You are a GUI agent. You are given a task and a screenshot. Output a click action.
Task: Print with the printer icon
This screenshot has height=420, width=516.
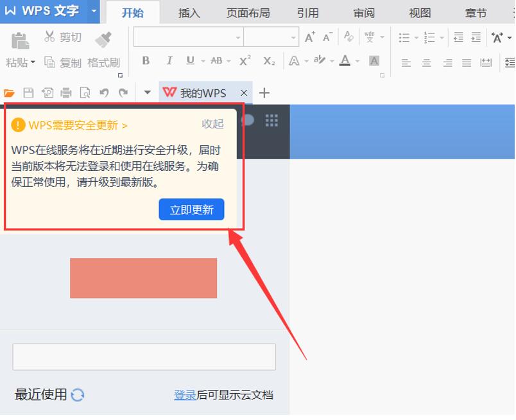coord(66,93)
